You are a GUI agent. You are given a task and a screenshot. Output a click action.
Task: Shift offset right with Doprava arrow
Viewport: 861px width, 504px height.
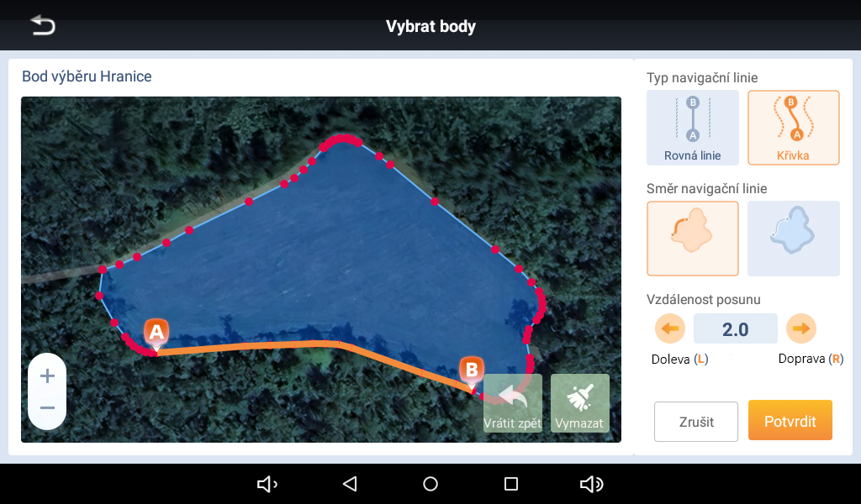801,328
